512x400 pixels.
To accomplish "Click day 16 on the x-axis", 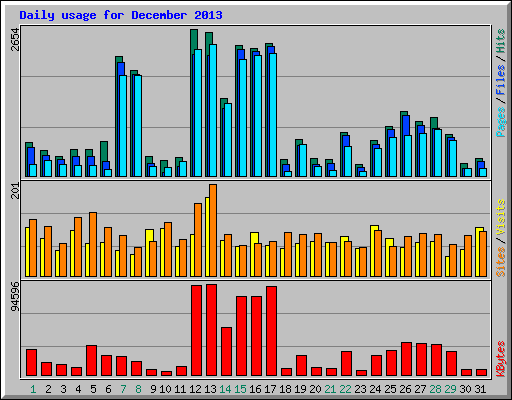I will tap(255, 389).
